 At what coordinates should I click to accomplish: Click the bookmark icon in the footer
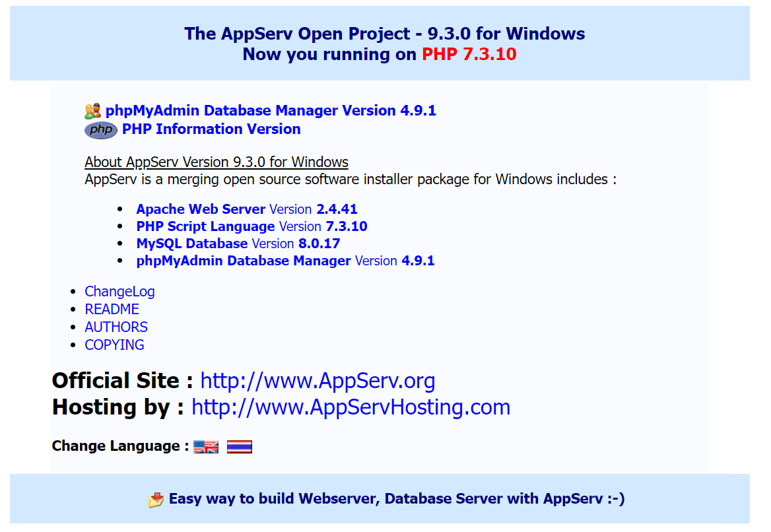click(x=155, y=498)
